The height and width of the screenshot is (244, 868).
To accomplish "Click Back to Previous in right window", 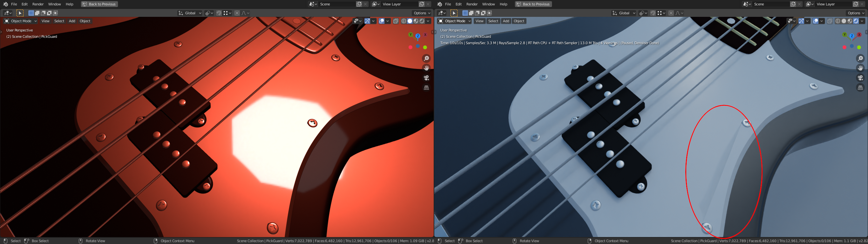I will (533, 4).
